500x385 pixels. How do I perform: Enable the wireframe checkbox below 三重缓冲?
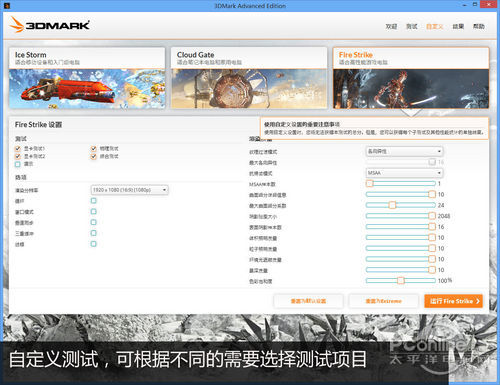click(x=94, y=244)
